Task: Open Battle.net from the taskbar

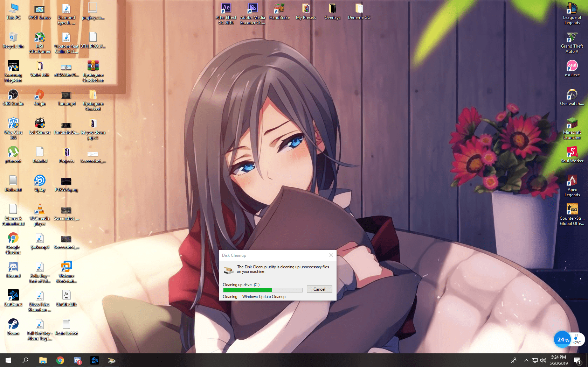Action: 95,360
